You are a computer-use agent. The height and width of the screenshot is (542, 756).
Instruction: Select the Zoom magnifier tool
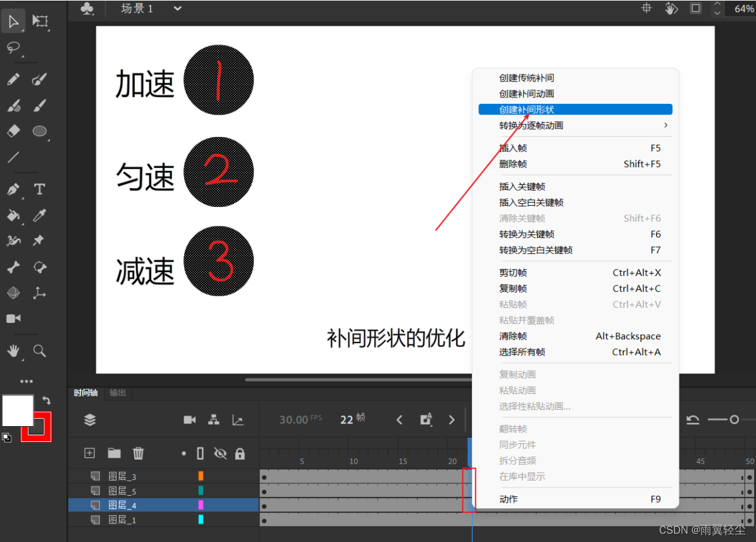click(39, 351)
